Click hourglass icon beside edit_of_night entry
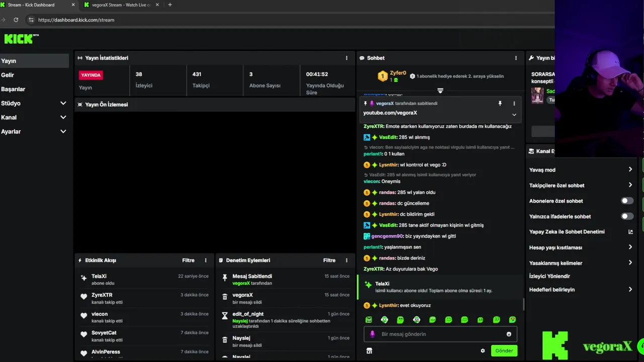Screen dimensions: 644x362 [x=225, y=316]
